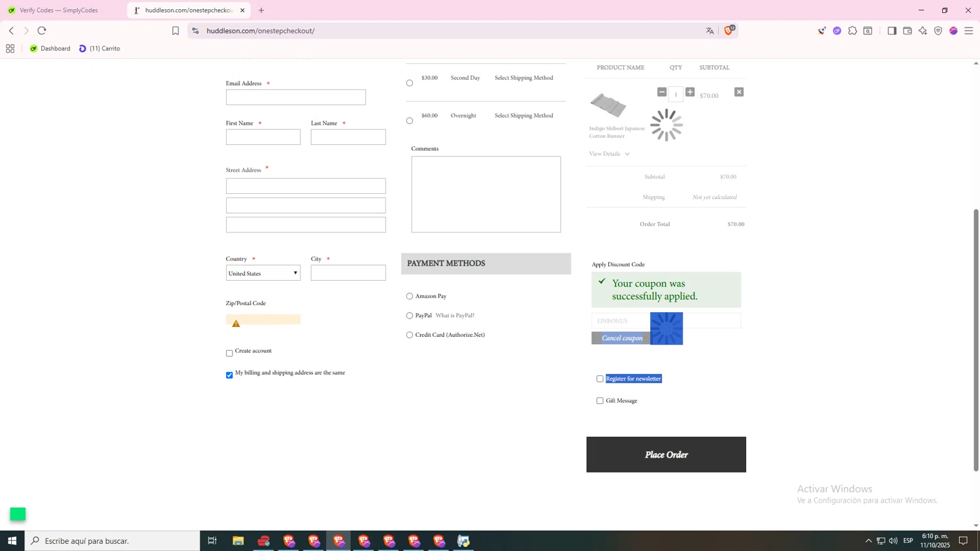The image size is (980, 551).
Task: Click the browser address bar URL
Action: (x=261, y=31)
